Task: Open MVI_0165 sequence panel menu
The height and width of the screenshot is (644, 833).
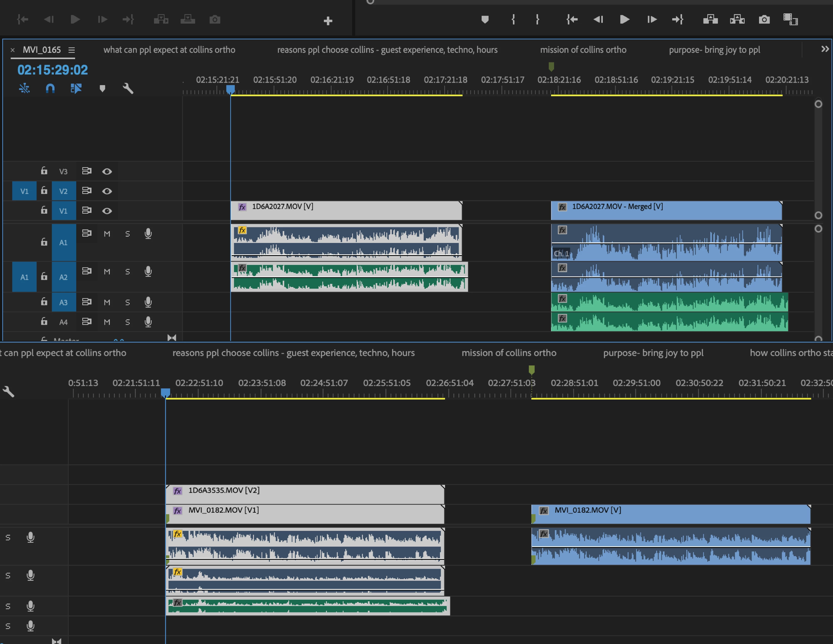Action: (71, 50)
